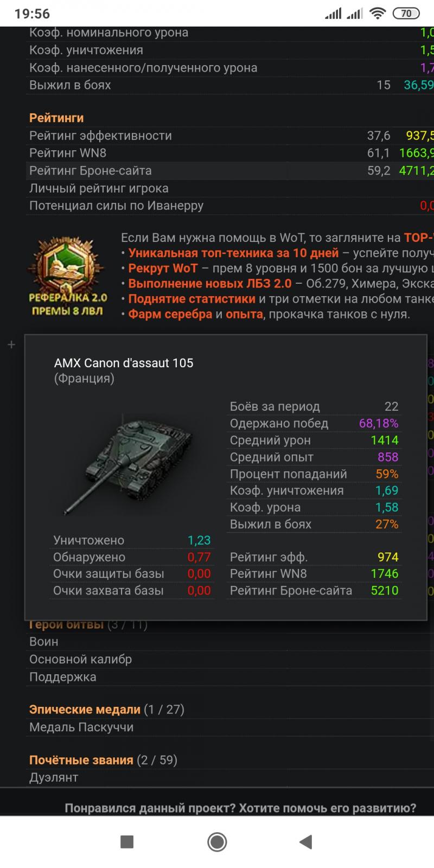This screenshot has width=434, height=868.
Task: Open the Уникальная топ-техника за 10 дней link
Action: 233,253
